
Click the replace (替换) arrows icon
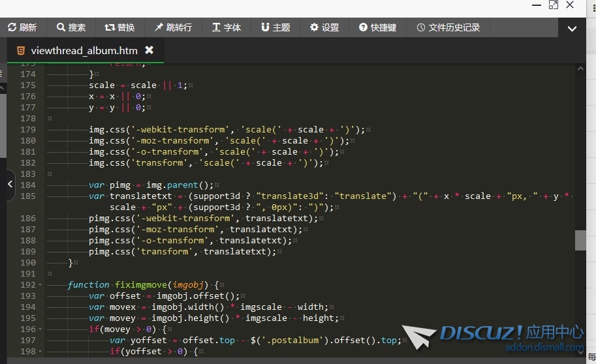tap(109, 27)
